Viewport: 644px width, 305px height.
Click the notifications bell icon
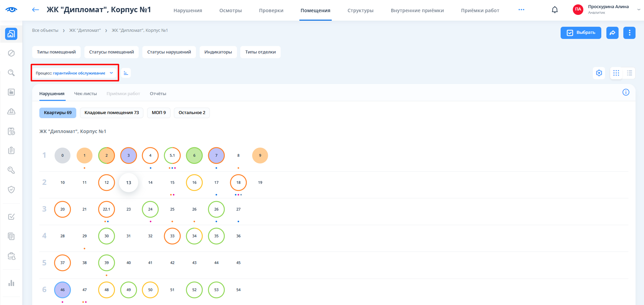pos(555,10)
